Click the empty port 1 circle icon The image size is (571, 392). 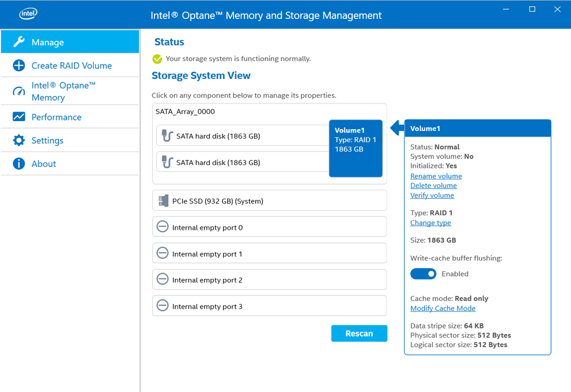coord(162,253)
